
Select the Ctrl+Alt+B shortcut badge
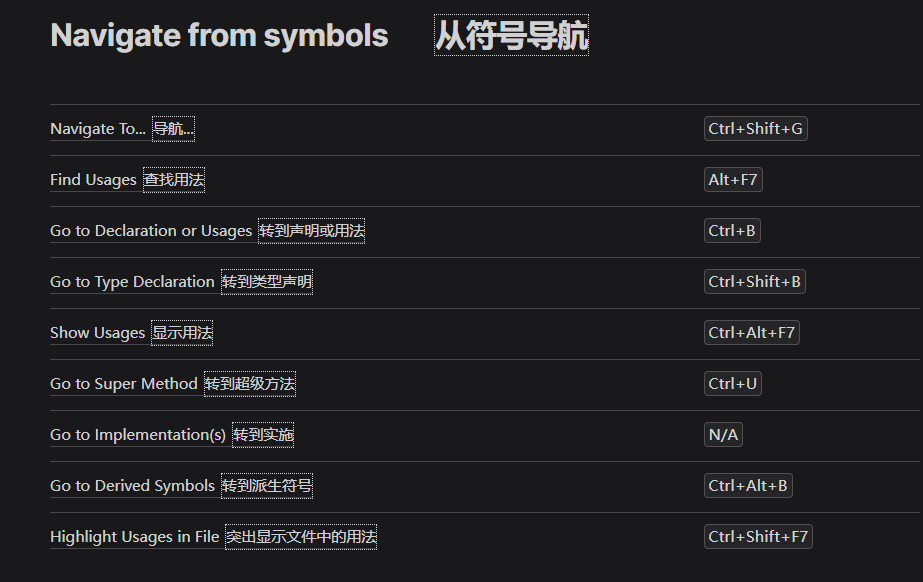point(748,485)
